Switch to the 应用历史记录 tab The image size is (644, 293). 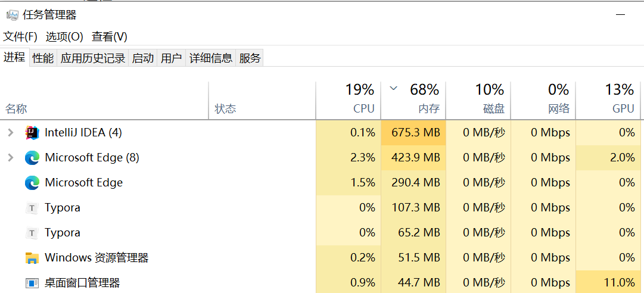tap(93, 58)
